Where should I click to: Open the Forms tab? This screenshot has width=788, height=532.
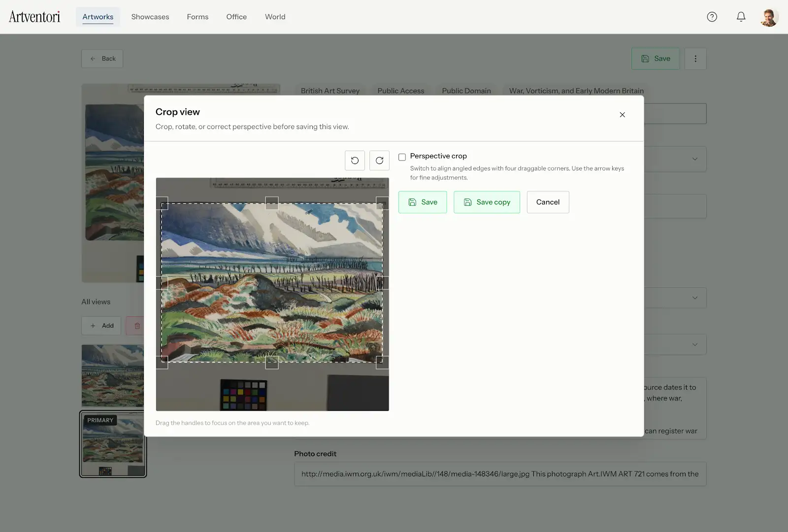(197, 17)
